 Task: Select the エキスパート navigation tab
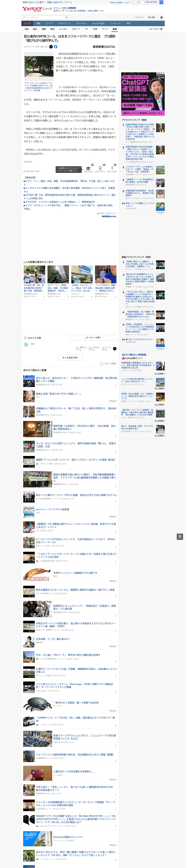coord(64,23)
